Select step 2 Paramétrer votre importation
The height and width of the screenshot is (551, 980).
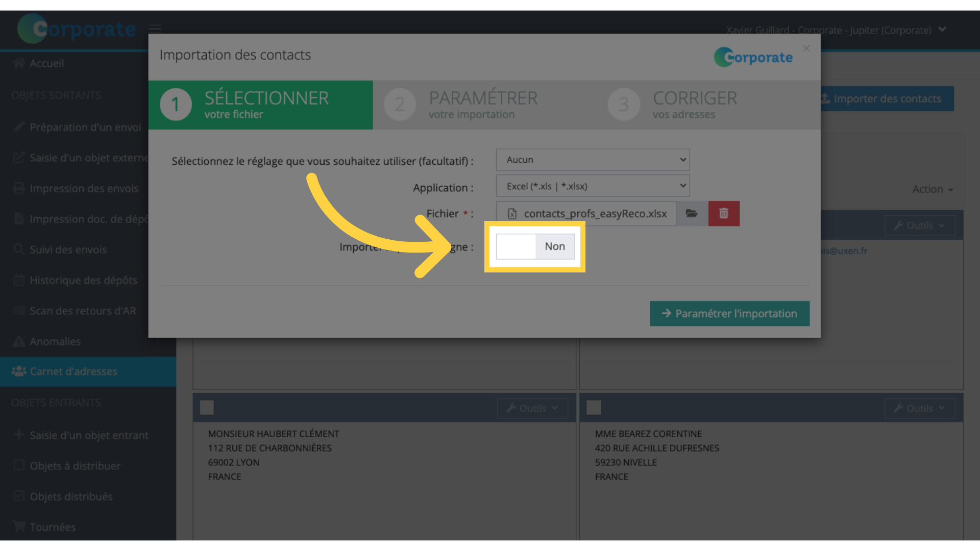click(485, 105)
